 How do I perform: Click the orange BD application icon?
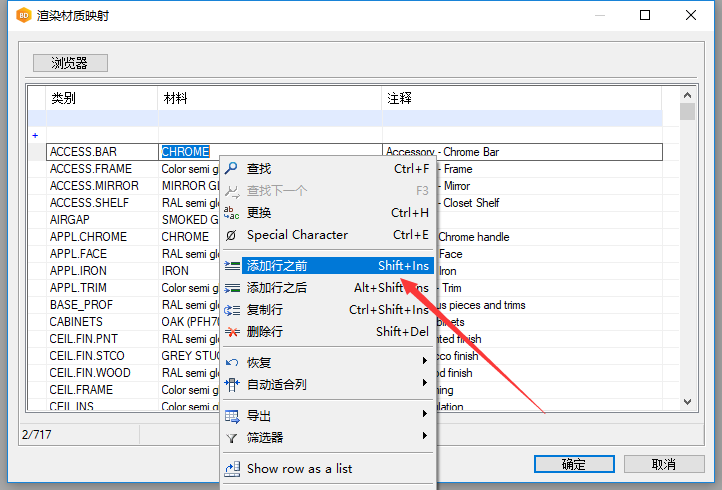click(23, 15)
